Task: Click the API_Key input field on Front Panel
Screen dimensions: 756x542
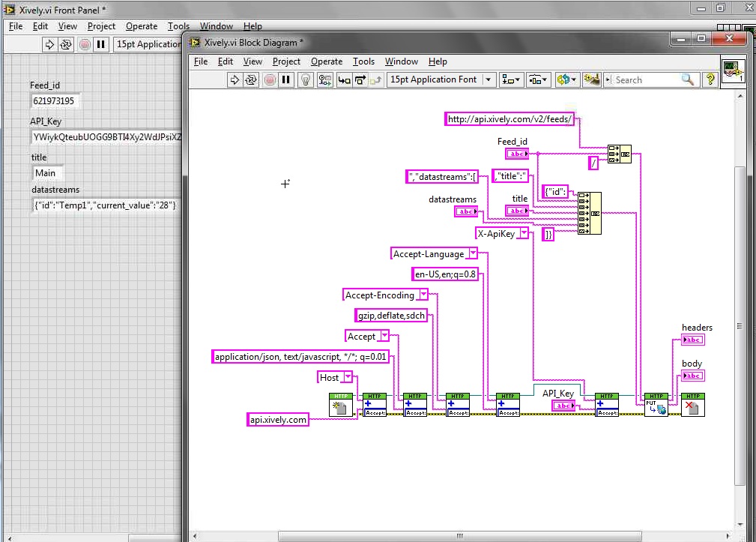Action: tap(106, 137)
